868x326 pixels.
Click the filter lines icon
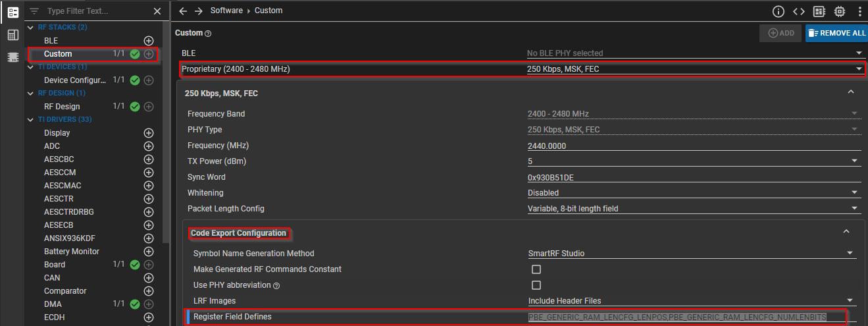tap(34, 11)
